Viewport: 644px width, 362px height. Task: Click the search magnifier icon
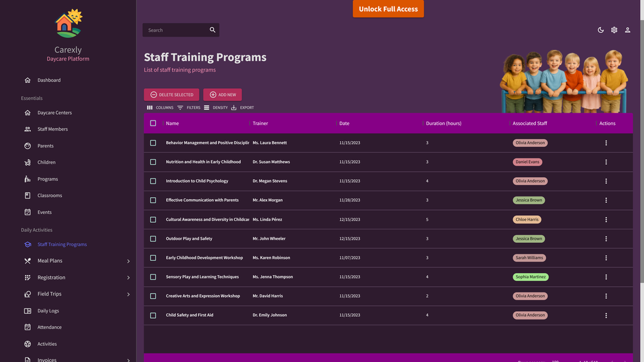[213, 30]
